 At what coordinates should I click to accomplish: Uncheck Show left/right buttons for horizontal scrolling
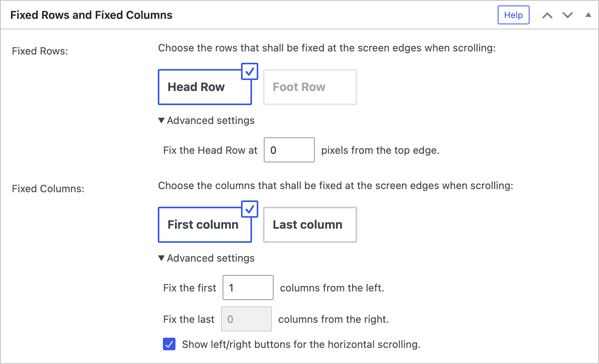[169, 344]
